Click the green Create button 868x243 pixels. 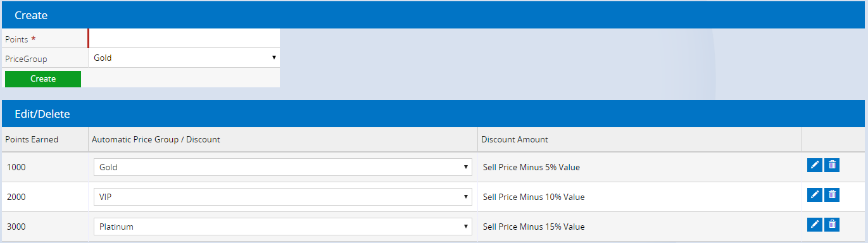(43, 79)
